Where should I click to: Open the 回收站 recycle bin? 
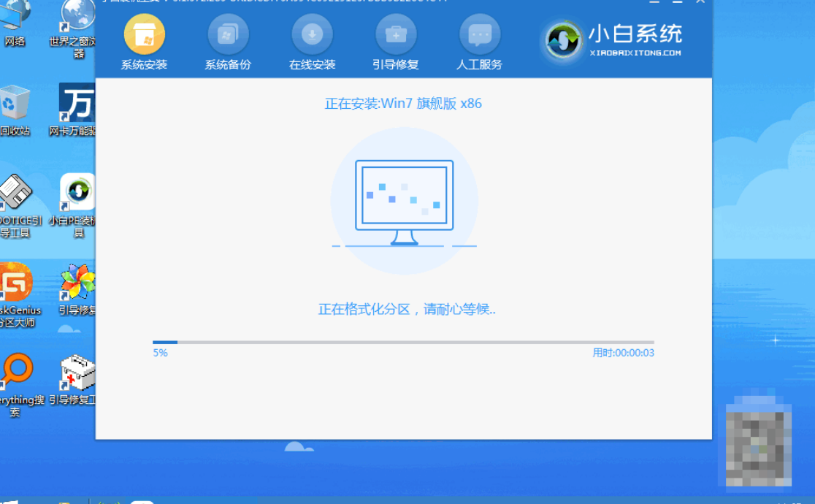(15, 110)
